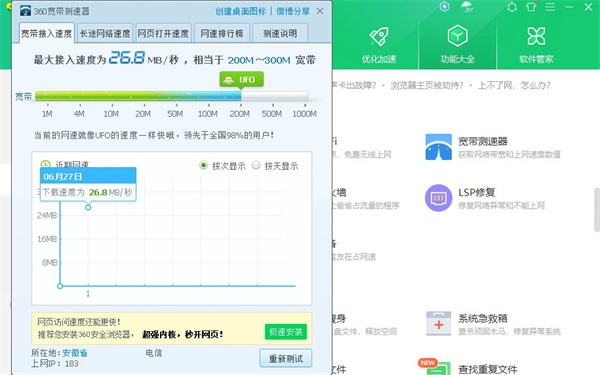600x375 pixels.
Task: Click the 近期网速 clock icon
Action: [x=45, y=164]
